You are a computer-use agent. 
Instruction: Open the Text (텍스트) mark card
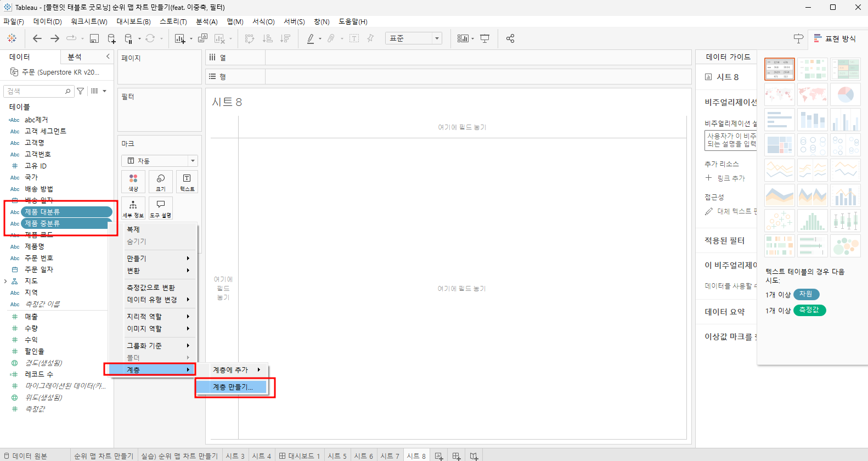[187, 182]
